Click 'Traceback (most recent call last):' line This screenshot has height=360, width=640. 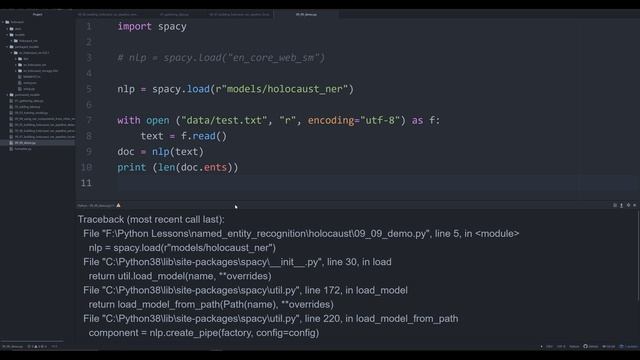(151, 220)
